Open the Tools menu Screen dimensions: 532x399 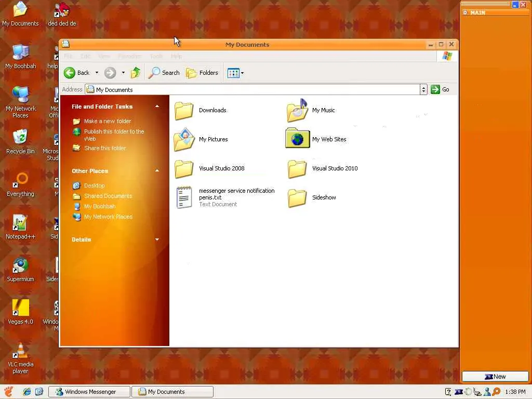click(x=156, y=56)
